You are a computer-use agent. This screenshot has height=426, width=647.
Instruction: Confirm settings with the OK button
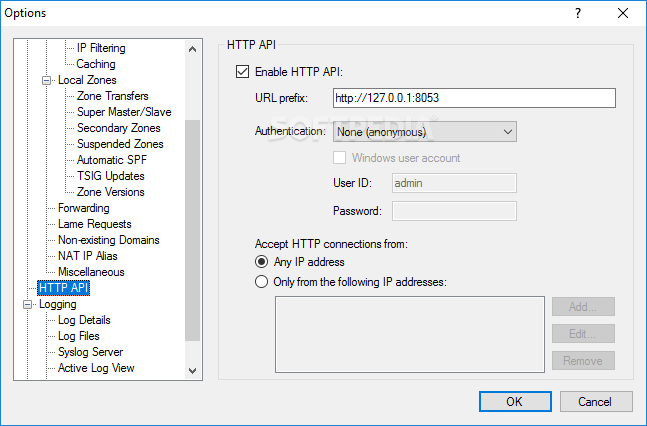click(x=515, y=402)
